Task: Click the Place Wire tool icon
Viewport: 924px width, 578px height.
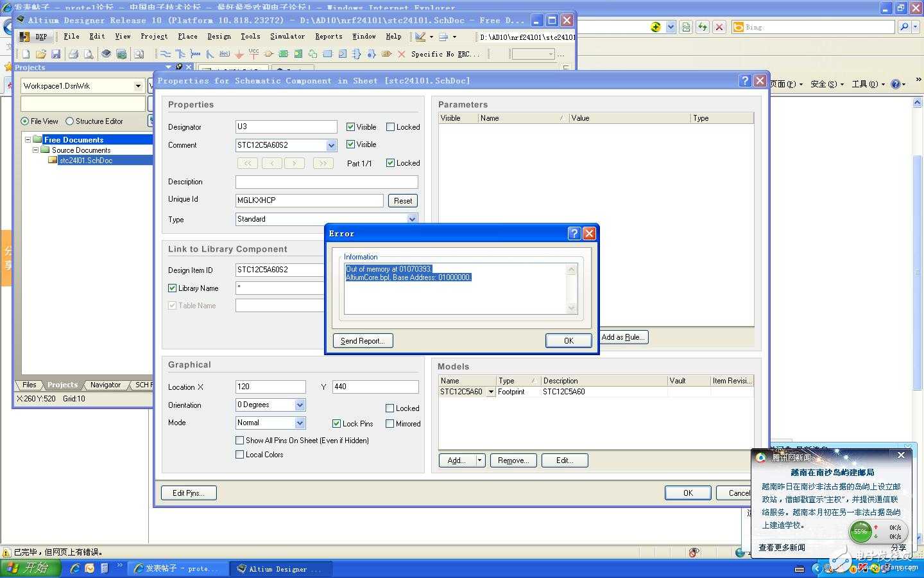Action: coord(166,55)
